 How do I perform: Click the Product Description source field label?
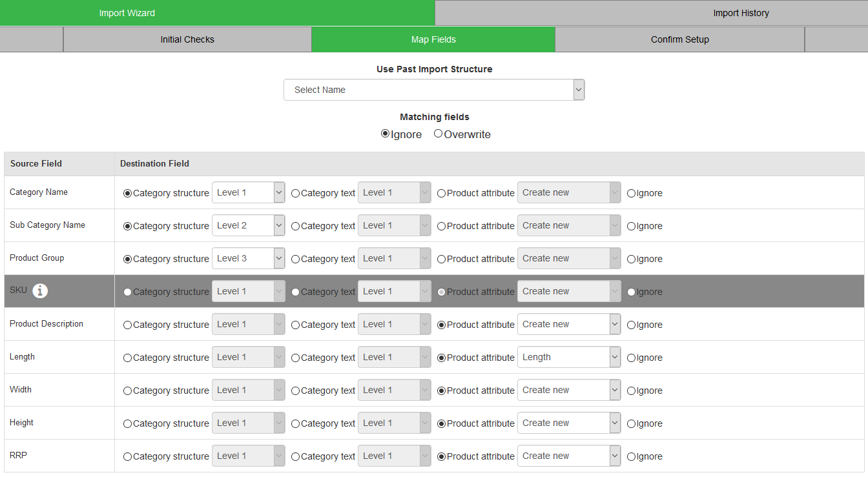coord(46,323)
